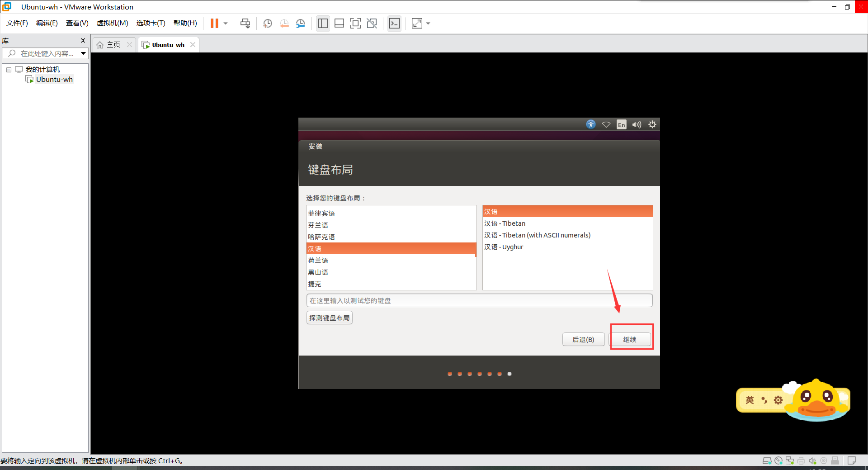Toggle the thumbnail bar view

click(339, 24)
